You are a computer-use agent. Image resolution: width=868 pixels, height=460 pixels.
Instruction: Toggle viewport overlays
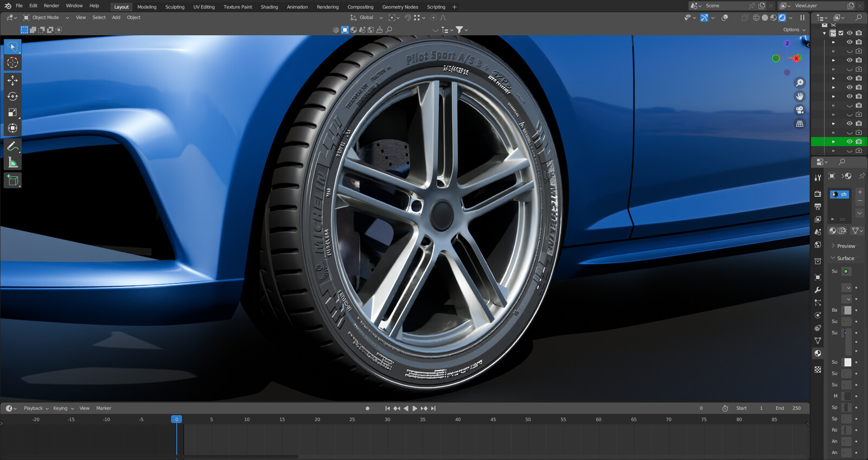pos(725,17)
